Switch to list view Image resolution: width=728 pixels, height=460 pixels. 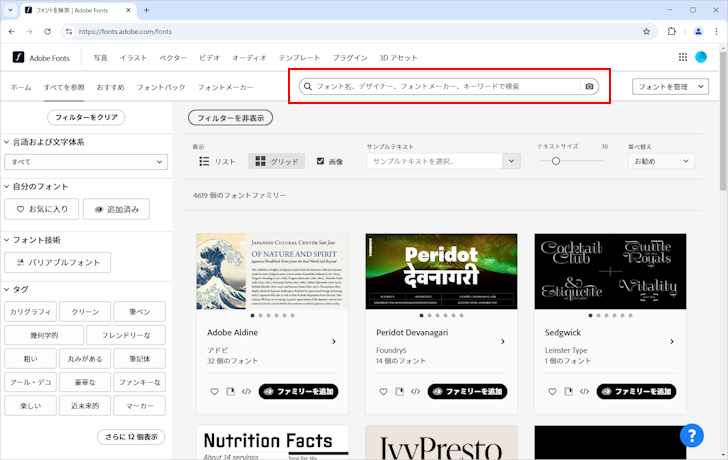[217, 161]
